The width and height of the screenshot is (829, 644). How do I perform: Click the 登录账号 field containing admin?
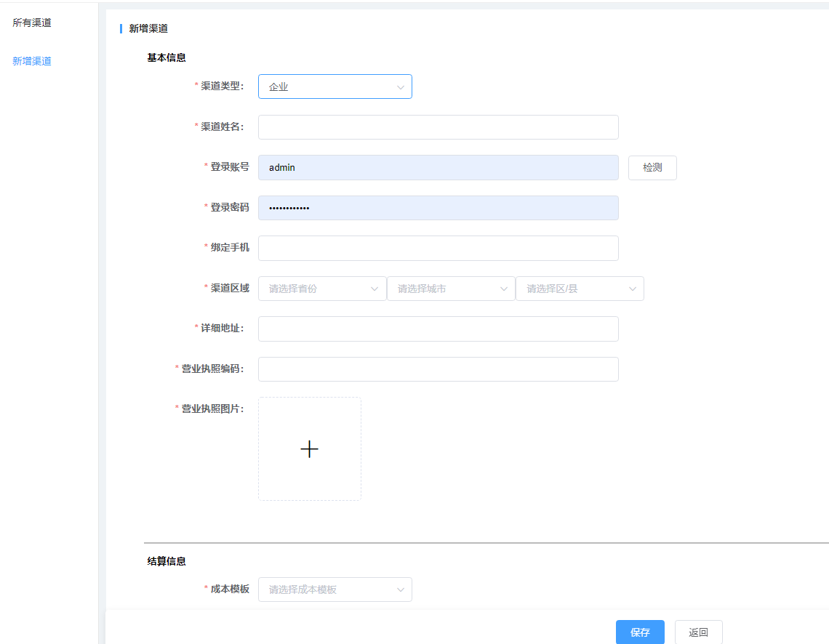click(438, 167)
